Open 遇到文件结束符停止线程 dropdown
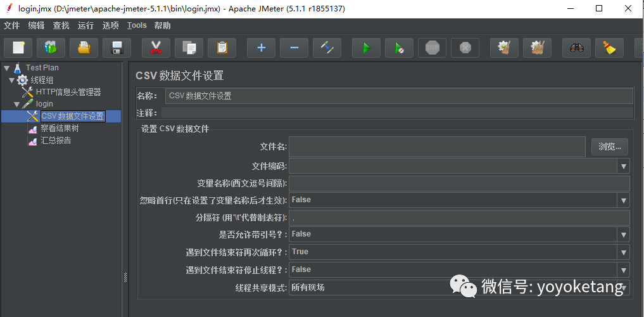Image resolution: width=644 pixels, height=317 pixels. pyautogui.click(x=624, y=269)
